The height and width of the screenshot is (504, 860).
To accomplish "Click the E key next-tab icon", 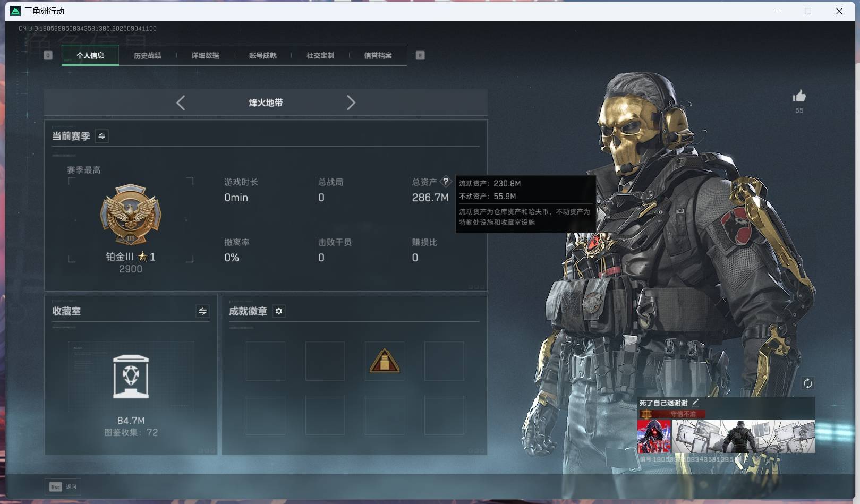I will (420, 55).
